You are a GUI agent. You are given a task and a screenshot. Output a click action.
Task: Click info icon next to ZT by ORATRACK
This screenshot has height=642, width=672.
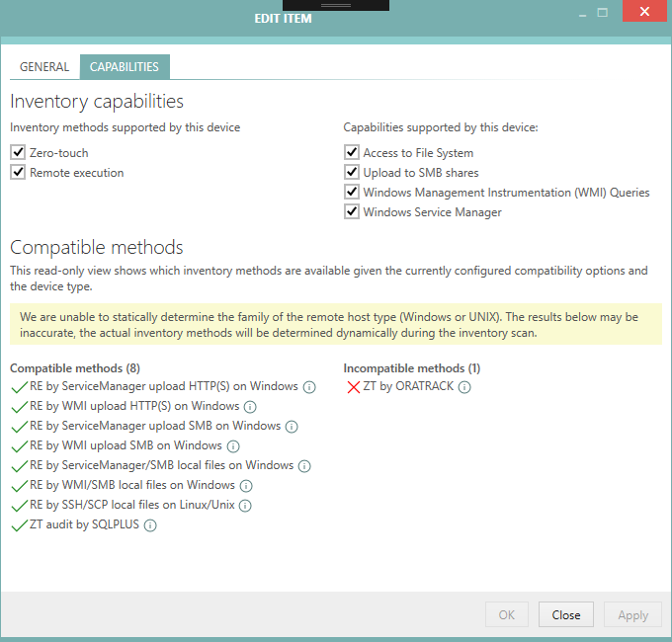click(464, 387)
